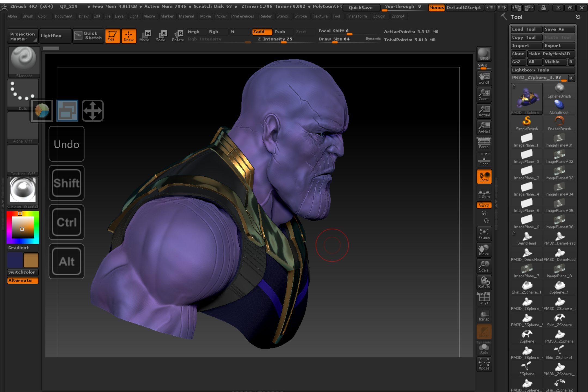Image resolution: width=588 pixels, height=392 pixels.
Task: Click the Export button
Action: 559,45
